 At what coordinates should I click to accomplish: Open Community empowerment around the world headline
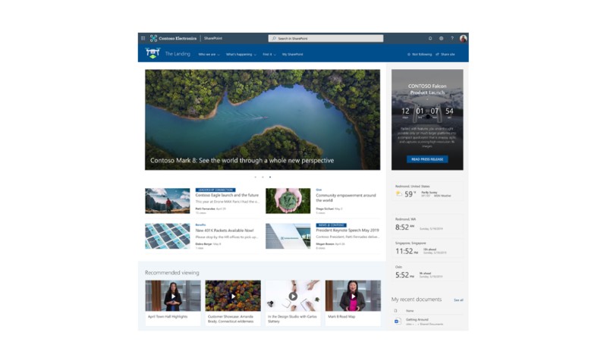[346, 198]
